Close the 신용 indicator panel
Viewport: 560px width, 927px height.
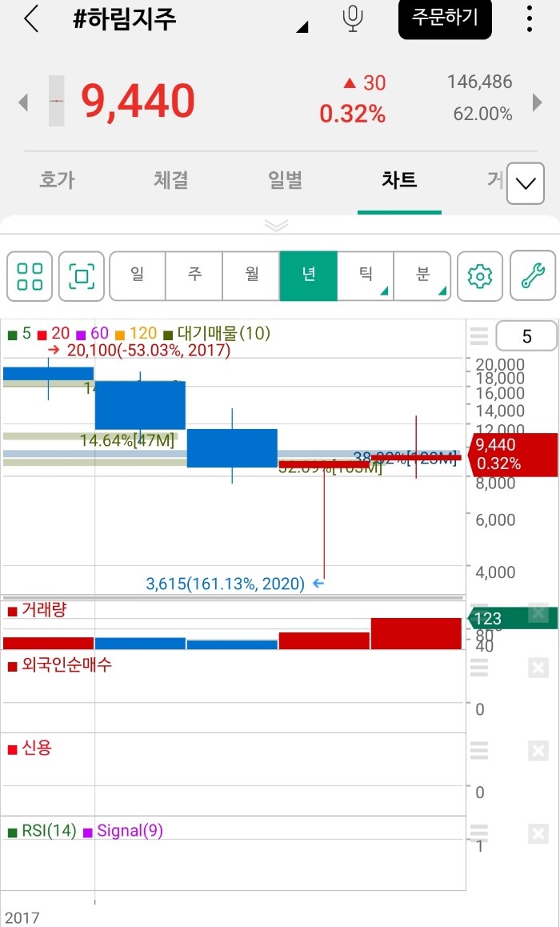(x=538, y=751)
